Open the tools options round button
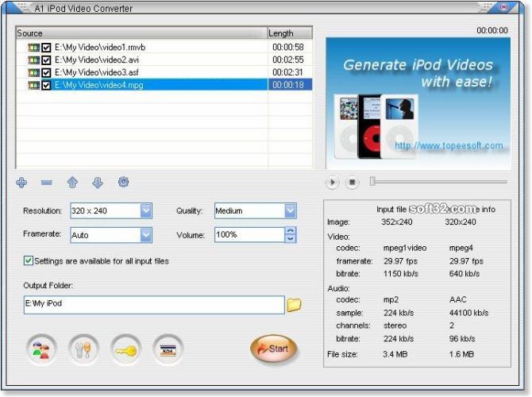 point(83,349)
